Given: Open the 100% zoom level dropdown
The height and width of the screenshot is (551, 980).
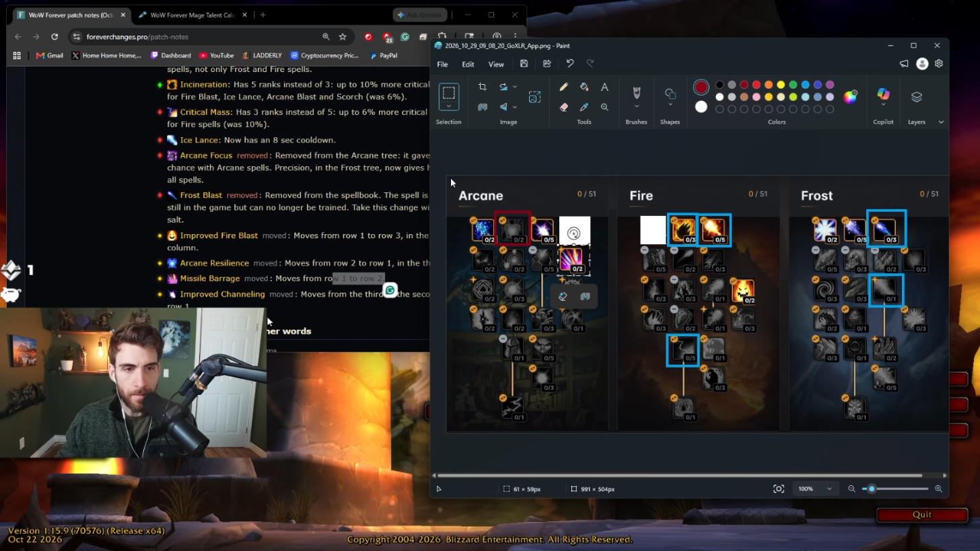Looking at the screenshot, I should 829,489.
